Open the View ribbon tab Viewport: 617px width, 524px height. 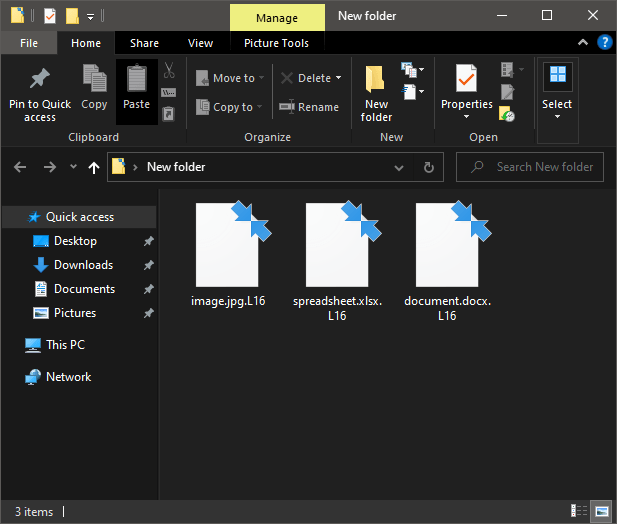200,43
